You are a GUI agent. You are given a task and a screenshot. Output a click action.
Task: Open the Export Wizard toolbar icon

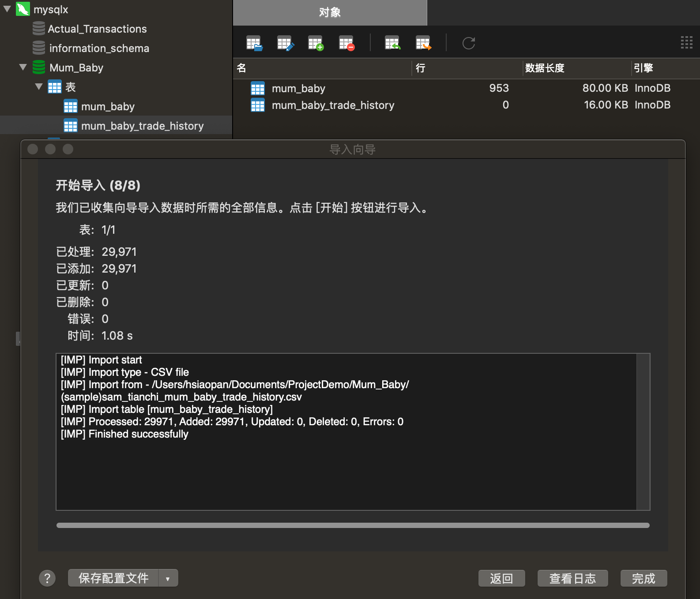tap(423, 43)
